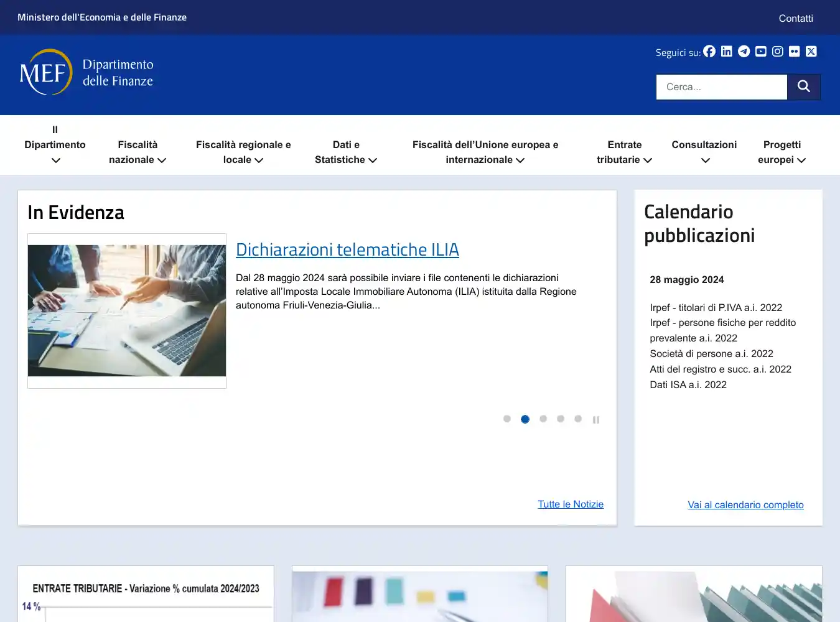Click the magnifier search button

pos(804,87)
